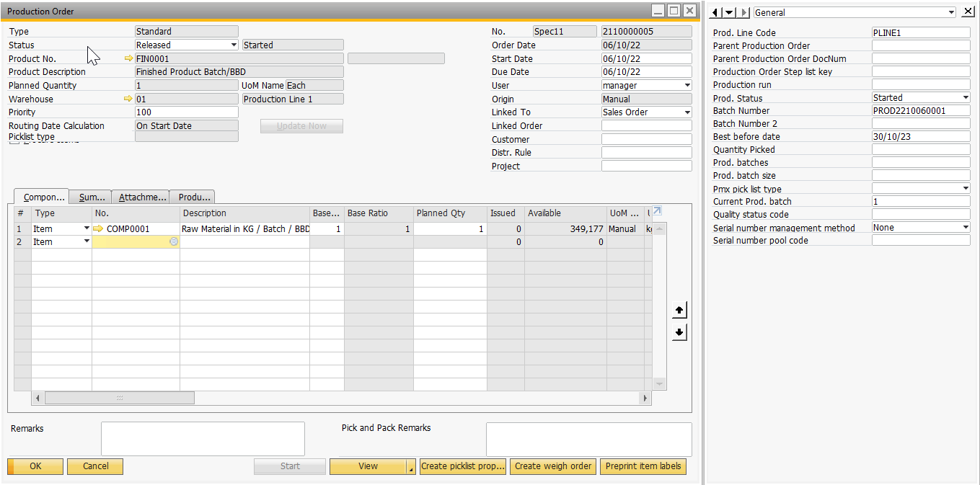Open the Prod. Status dropdown
Image resolution: width=980 pixels, height=485 pixels.
pyautogui.click(x=966, y=97)
